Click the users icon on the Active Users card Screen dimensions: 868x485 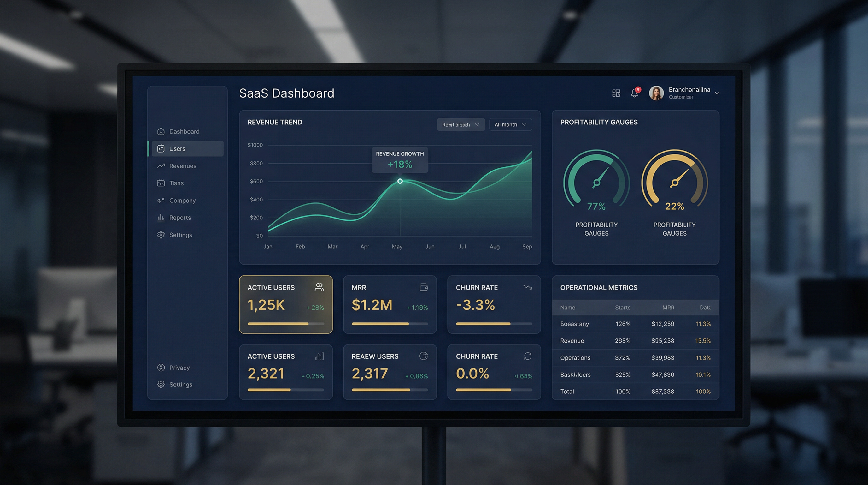point(319,287)
